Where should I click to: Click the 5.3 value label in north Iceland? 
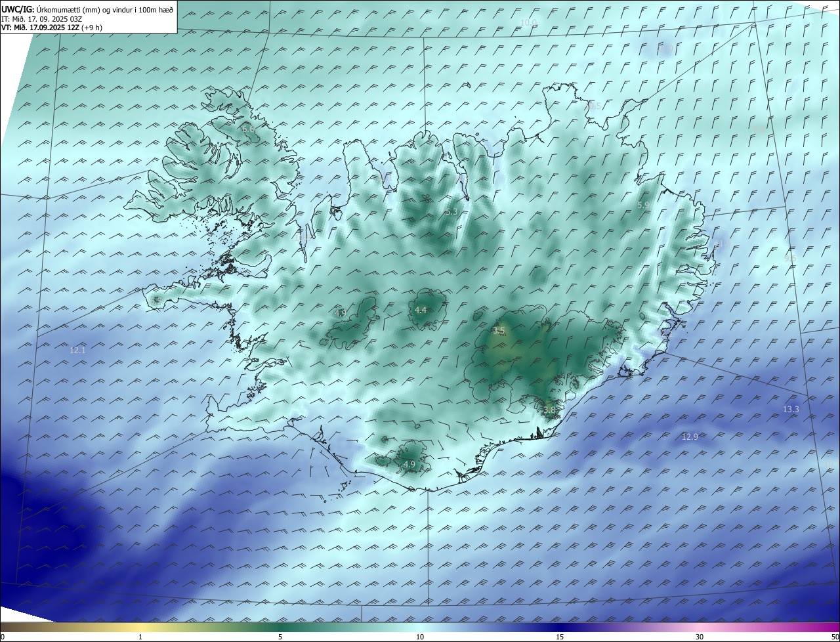[x=451, y=211]
